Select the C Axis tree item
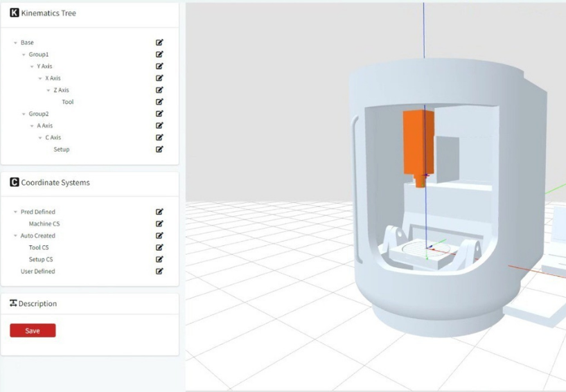 (x=53, y=138)
